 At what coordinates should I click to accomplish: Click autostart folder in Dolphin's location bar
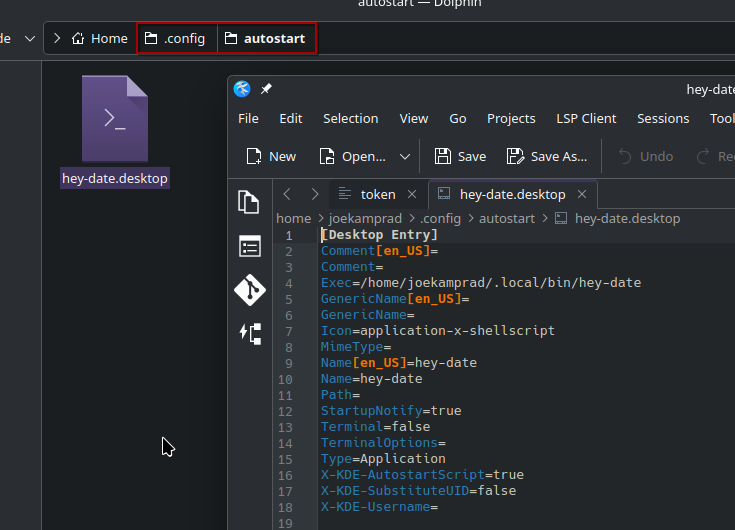tap(265, 38)
